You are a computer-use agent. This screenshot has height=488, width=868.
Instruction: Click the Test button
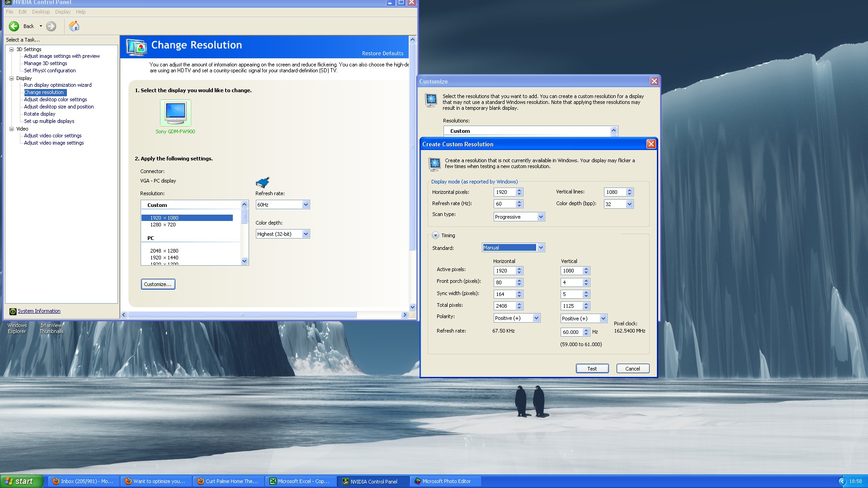[x=592, y=369]
